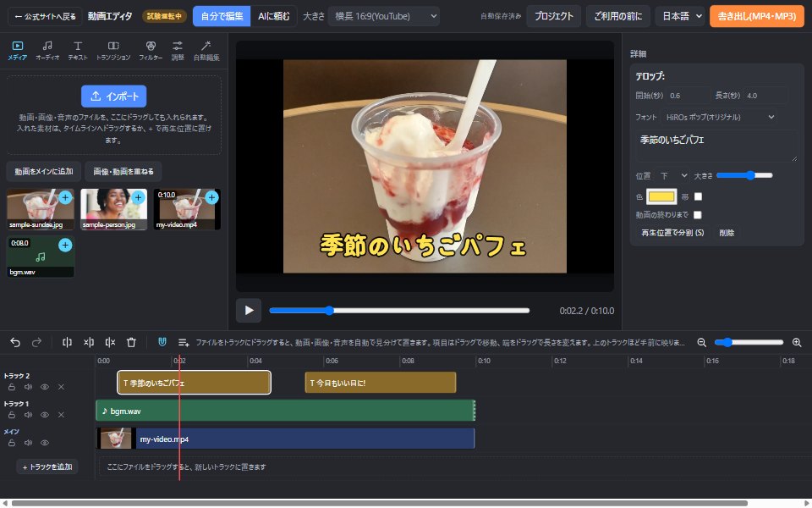Click the + トラックを追加 button
The height and width of the screenshot is (508, 812).
(47, 467)
